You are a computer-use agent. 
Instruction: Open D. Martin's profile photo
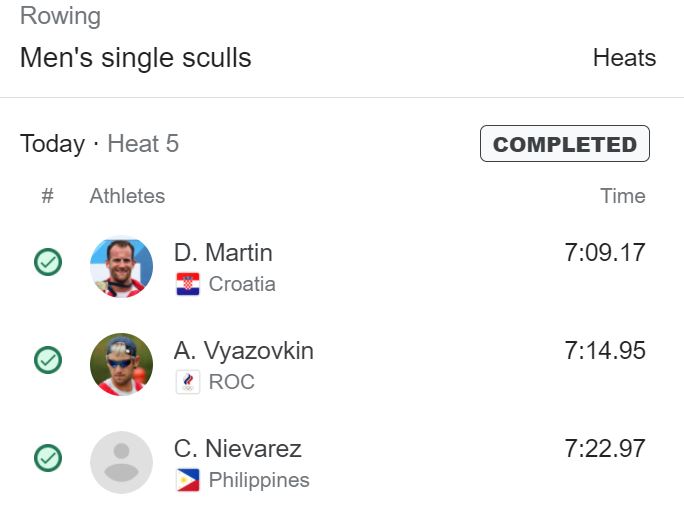[121, 267]
